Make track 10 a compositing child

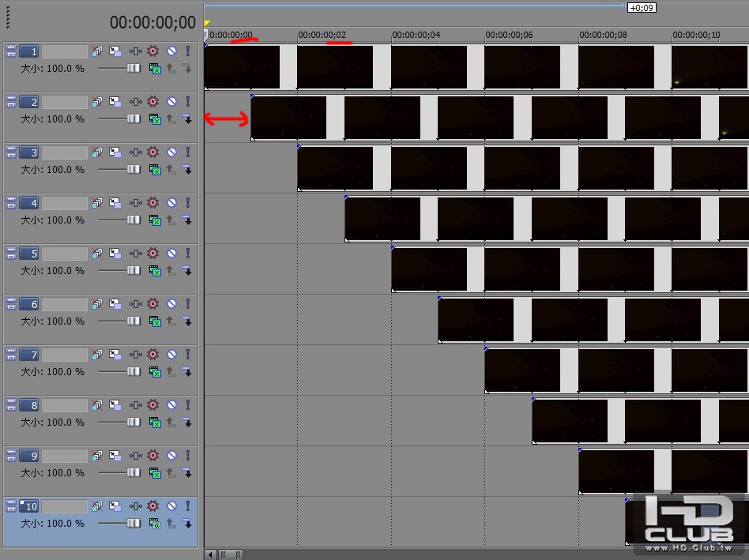coord(187,524)
